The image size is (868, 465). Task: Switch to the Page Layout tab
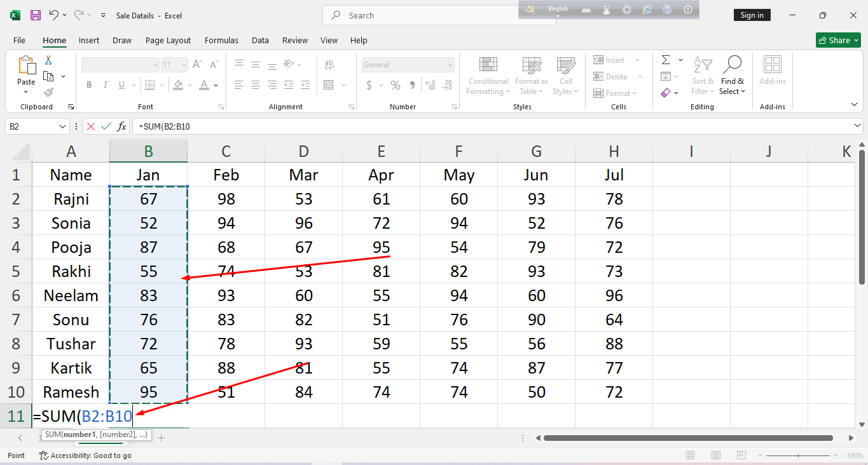168,40
